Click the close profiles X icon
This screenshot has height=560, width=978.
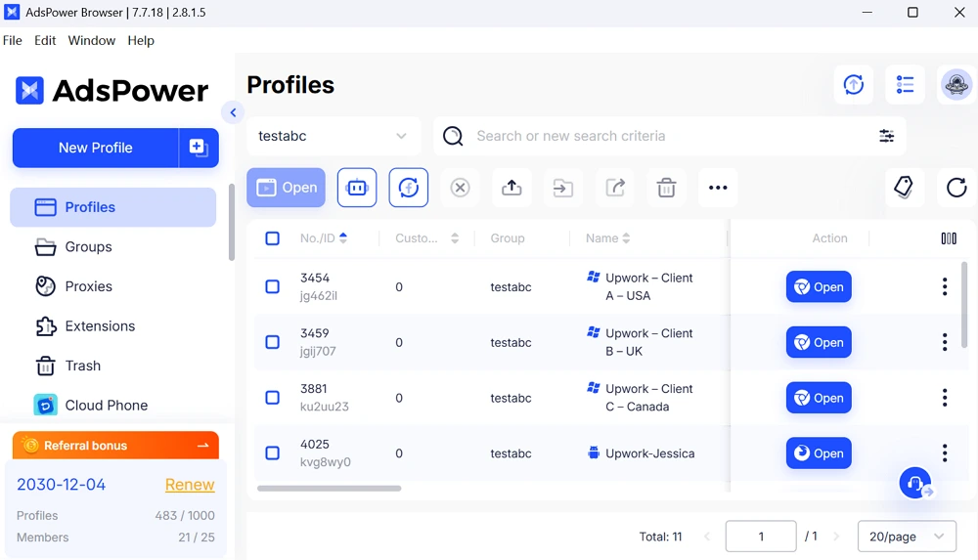(460, 187)
